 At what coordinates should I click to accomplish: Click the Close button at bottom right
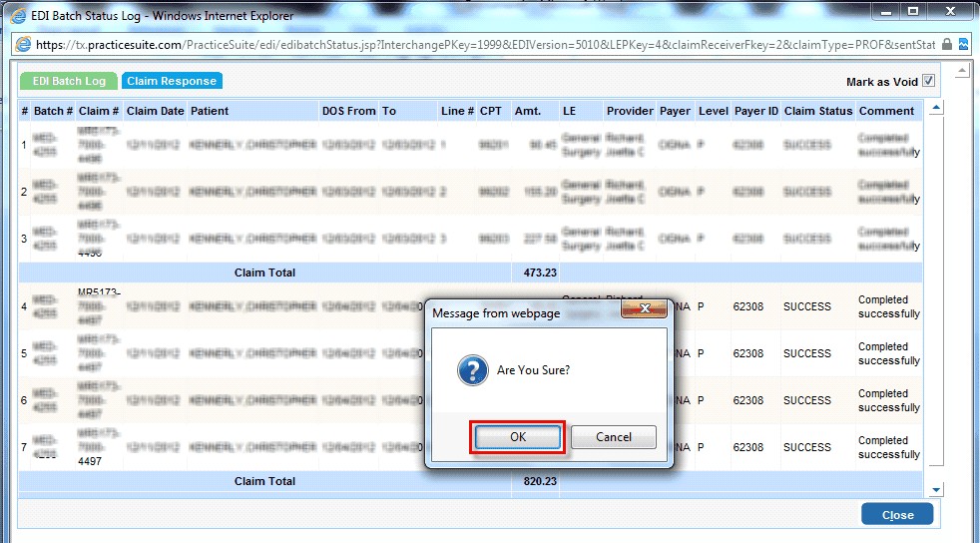point(896,515)
